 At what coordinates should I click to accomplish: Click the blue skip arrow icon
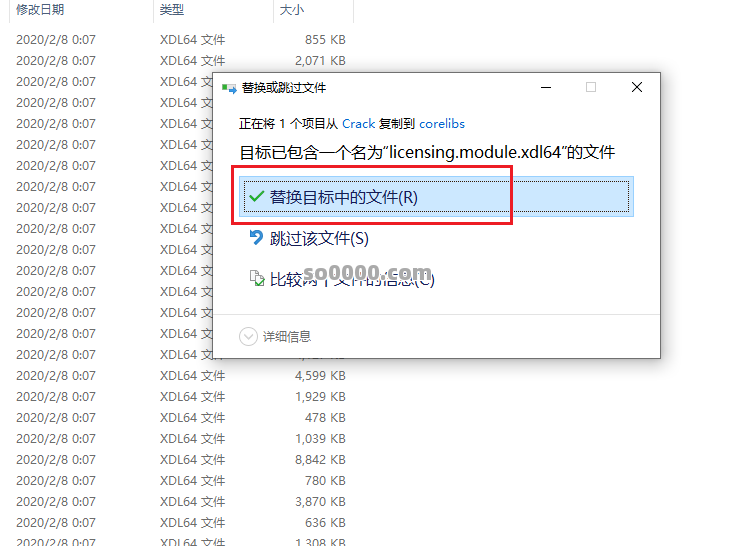257,238
